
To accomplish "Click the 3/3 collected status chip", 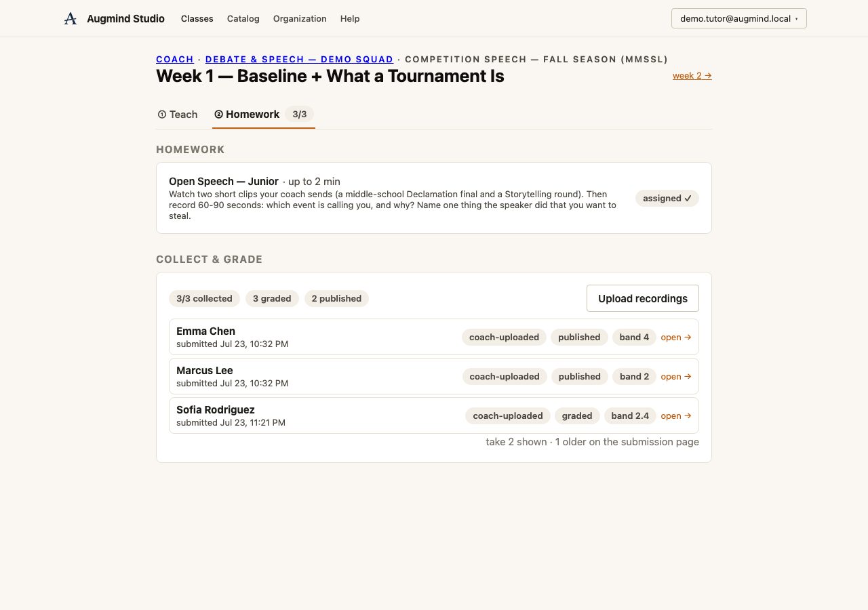I will coord(204,298).
